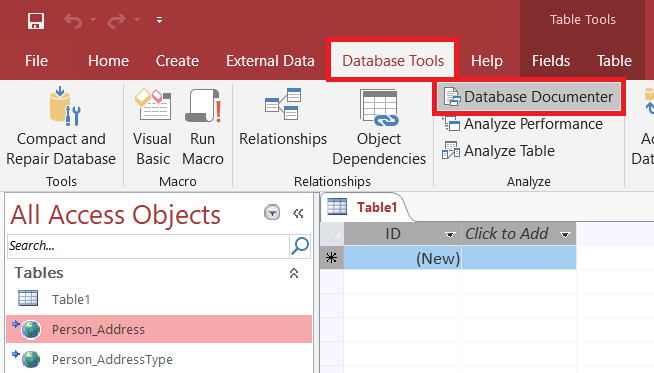Click the Table1 grid icon in navigation pane
Screen dimensions: 654x373
pos(28,298)
